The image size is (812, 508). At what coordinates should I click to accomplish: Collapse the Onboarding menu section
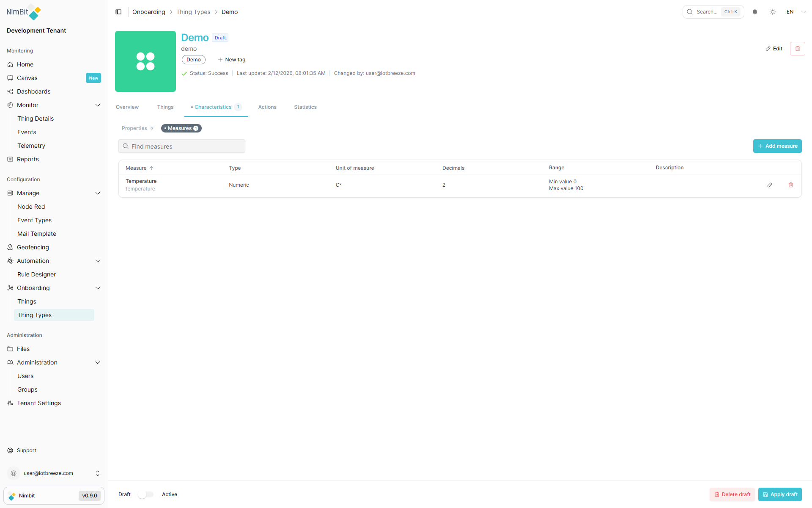(98, 288)
